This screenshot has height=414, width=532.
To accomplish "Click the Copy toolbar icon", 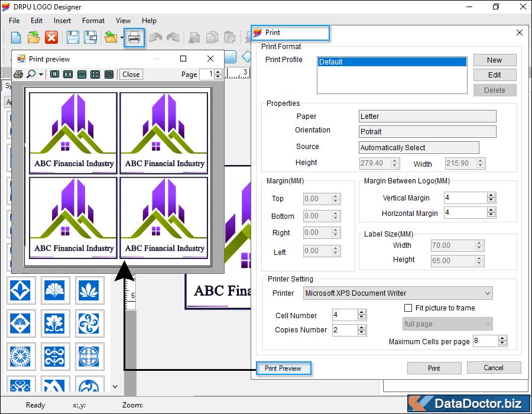I will pyautogui.click(x=212, y=37).
